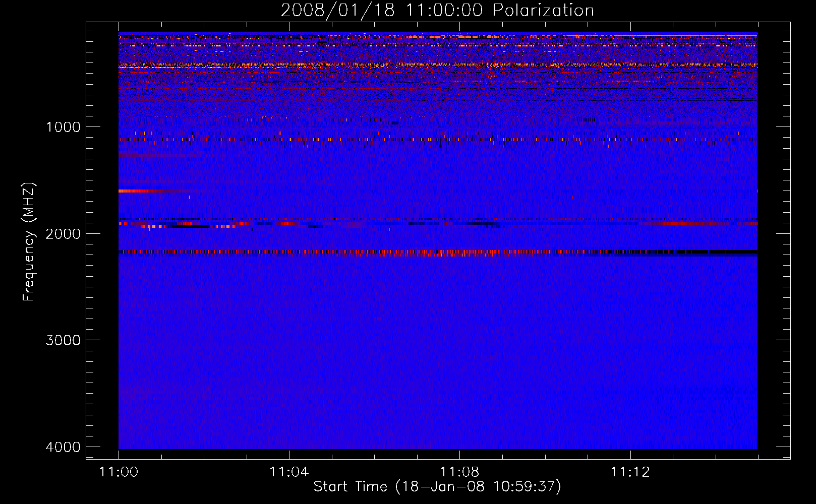Screen dimensions: 816x504
Task: Click the '11:08' time tick label
Action: click(459, 472)
